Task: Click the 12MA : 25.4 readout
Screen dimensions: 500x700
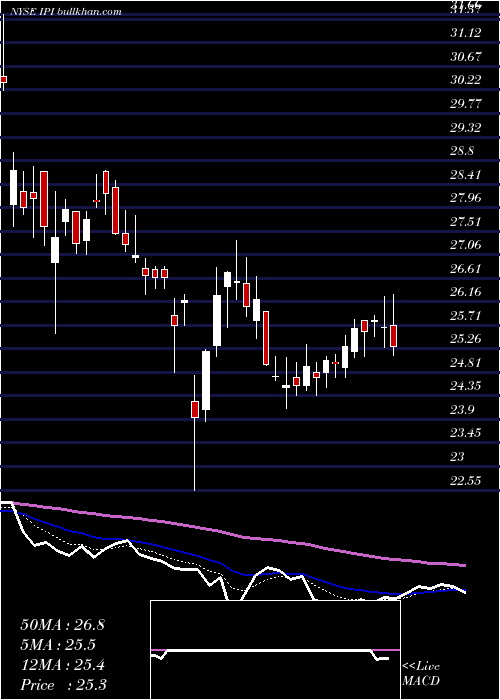Action: (62, 665)
